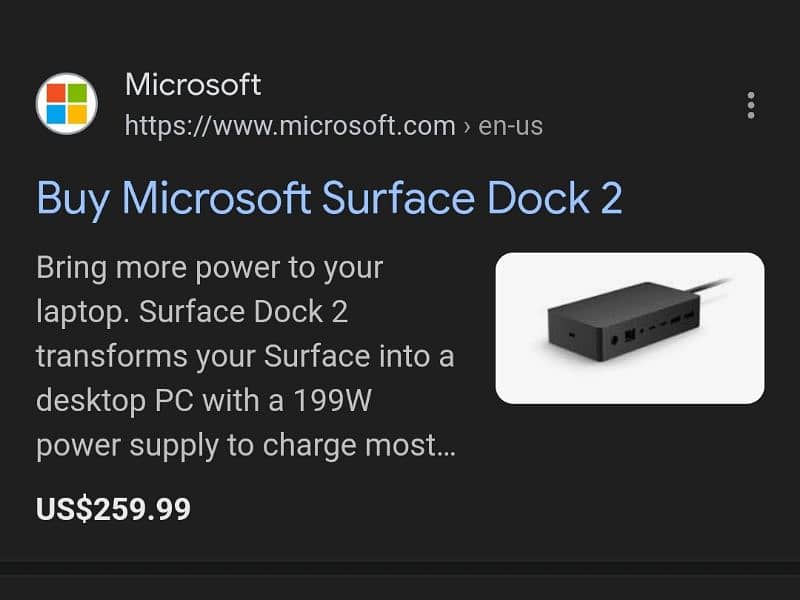Select the 'Microsoft' site name
This screenshot has height=600, width=800.
[x=193, y=85]
